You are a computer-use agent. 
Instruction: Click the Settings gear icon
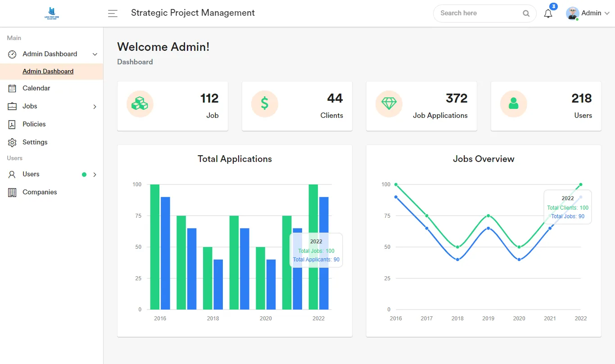12,142
